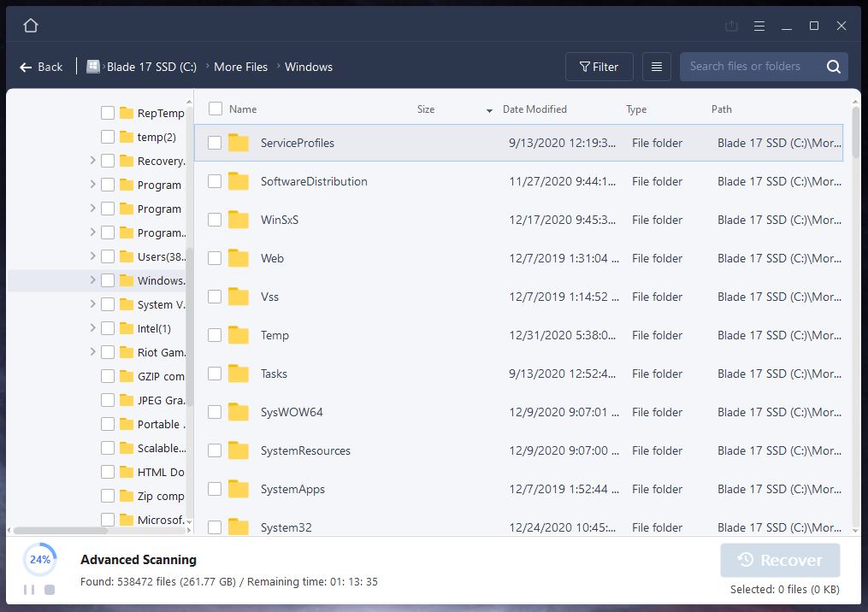
Task: Expand the Windows tree node
Action: point(92,280)
